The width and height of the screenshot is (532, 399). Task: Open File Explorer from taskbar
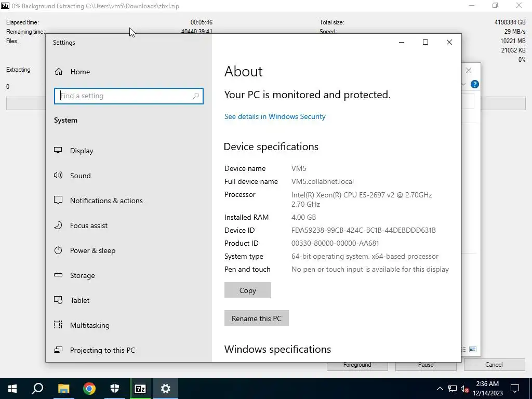coord(63,389)
